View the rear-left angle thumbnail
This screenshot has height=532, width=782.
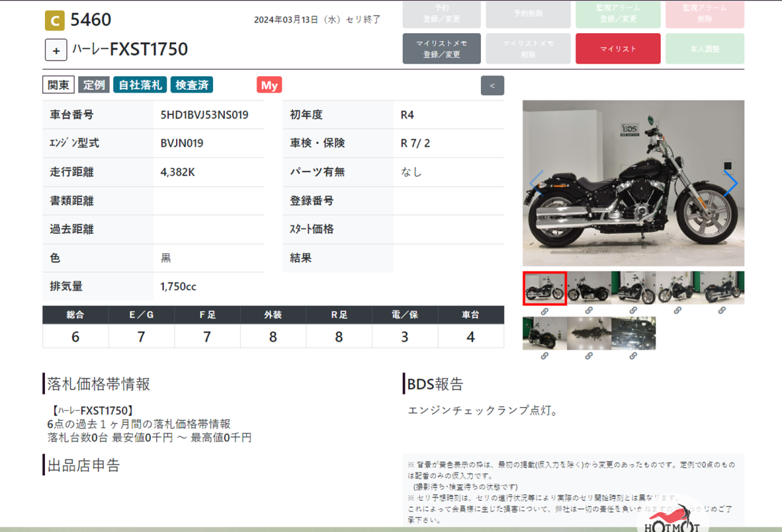tap(544, 333)
